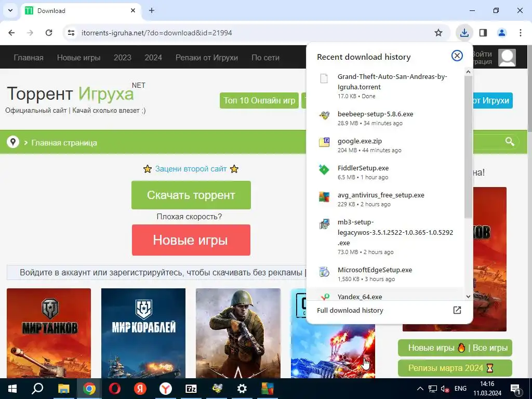This screenshot has height=399, width=532.
Task: Open Settings gear in taskbar
Action: (x=242, y=389)
